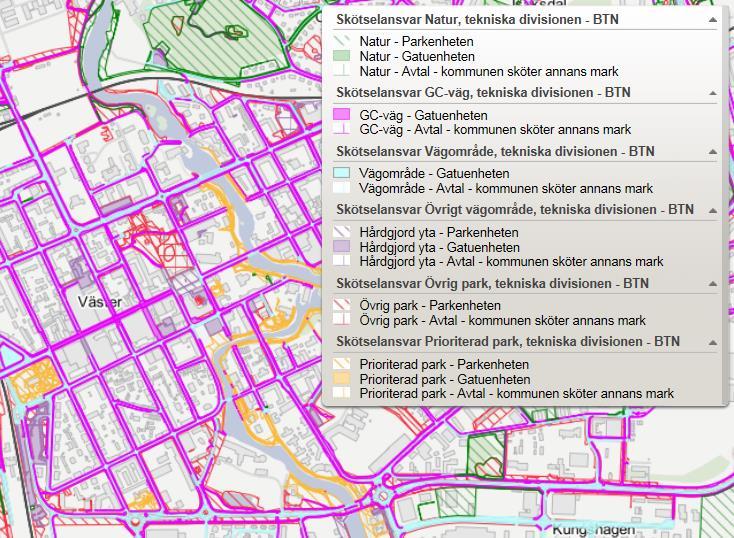Collapse the Skötselansvar GC-väg legend section
Image resolution: width=734 pixels, height=538 pixels.
coord(712,93)
